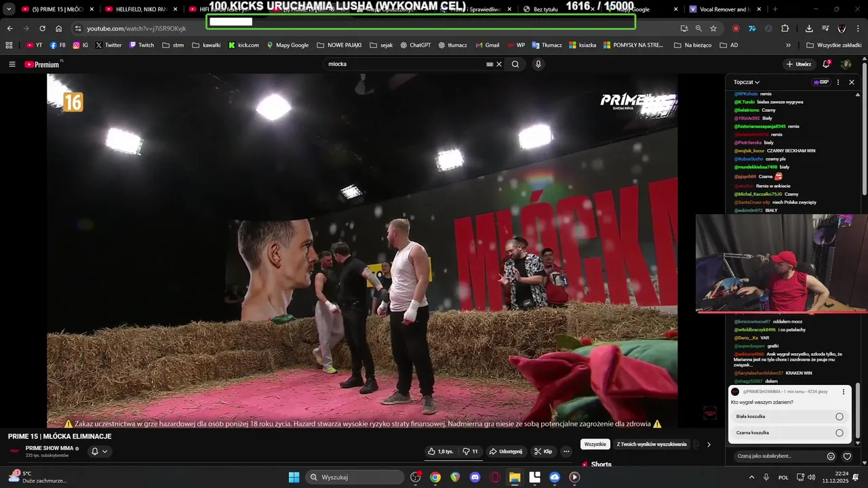The image size is (868, 488).
Task: Start voice search with the microphone icon
Action: tap(538, 64)
